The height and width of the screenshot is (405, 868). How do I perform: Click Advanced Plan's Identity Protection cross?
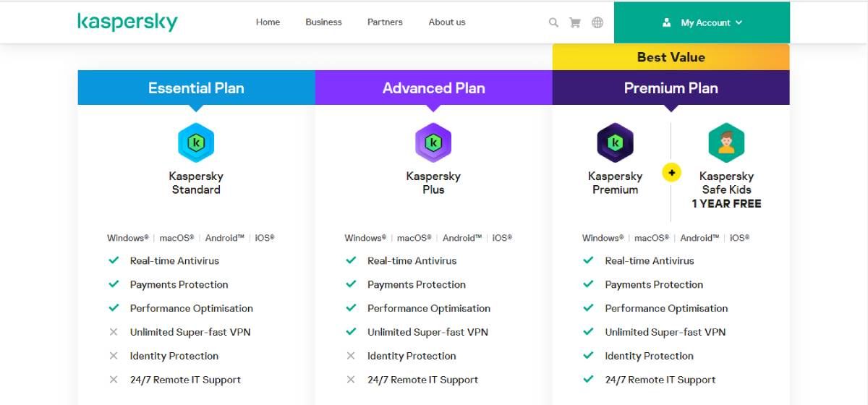point(351,356)
